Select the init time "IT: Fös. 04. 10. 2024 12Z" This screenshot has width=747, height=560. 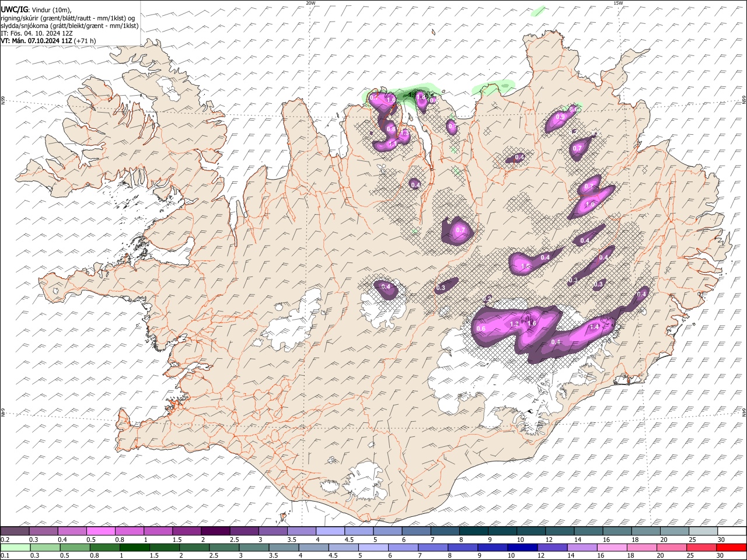(x=37, y=33)
